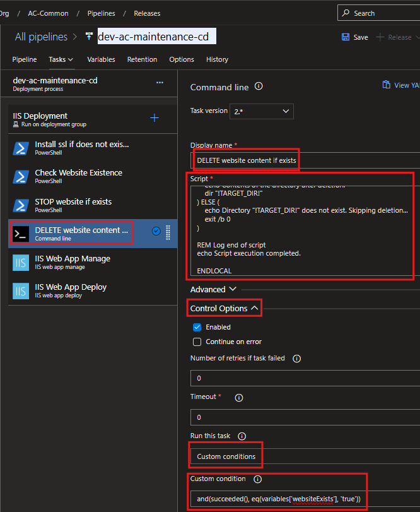Click the Custom condition input field
This screenshot has width=420, height=512.
[x=305, y=499]
